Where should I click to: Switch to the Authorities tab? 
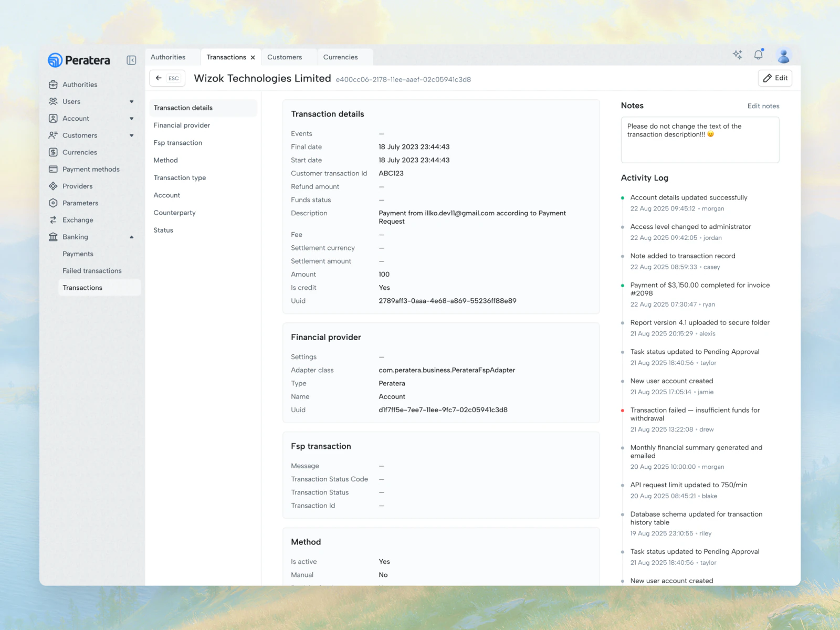[168, 57]
